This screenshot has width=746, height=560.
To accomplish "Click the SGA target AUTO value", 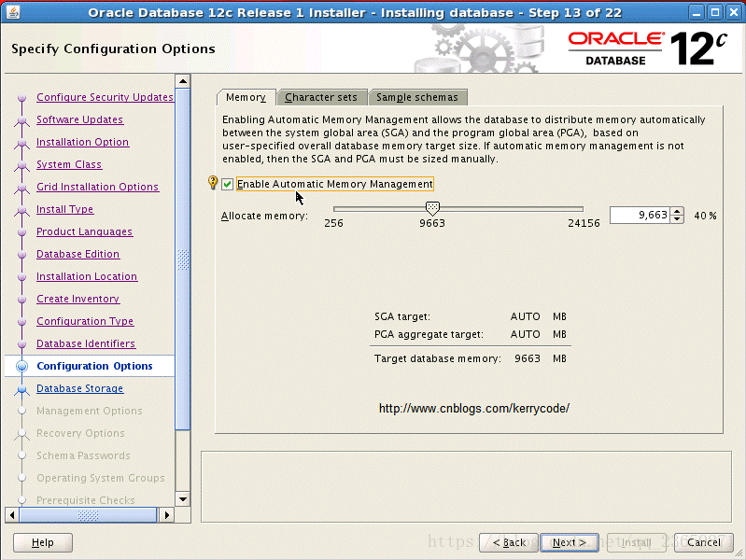I will pos(526,316).
